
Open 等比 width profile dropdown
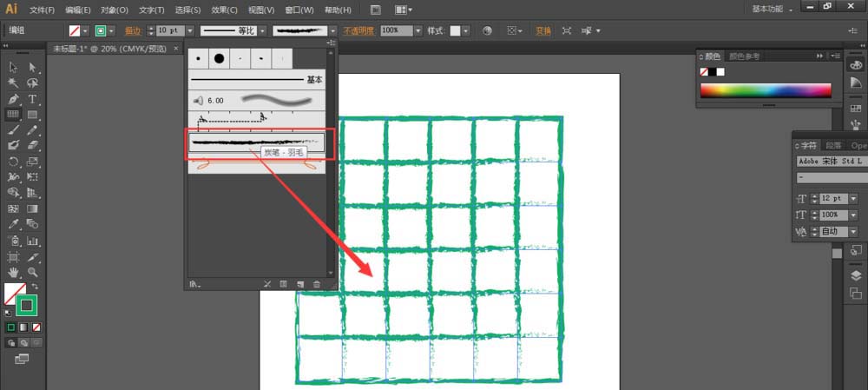(x=262, y=31)
